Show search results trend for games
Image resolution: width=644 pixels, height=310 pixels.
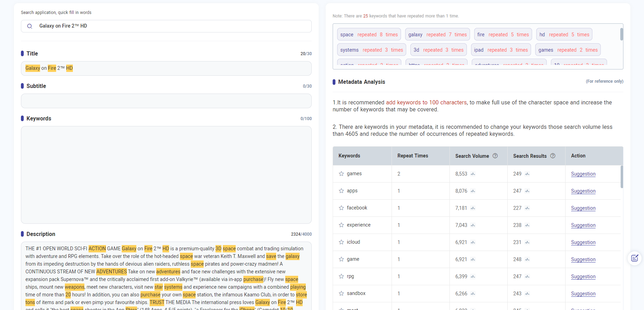pos(527,174)
